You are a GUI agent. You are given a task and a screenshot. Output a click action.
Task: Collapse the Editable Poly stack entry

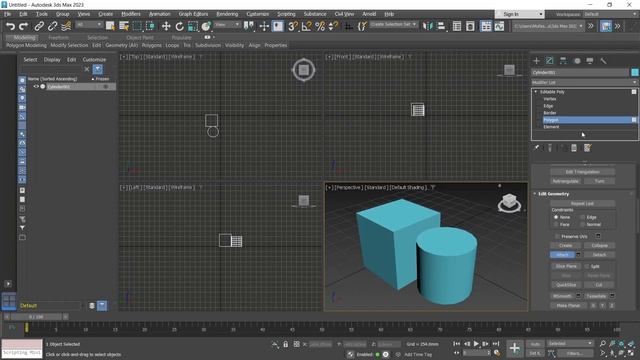click(536, 92)
